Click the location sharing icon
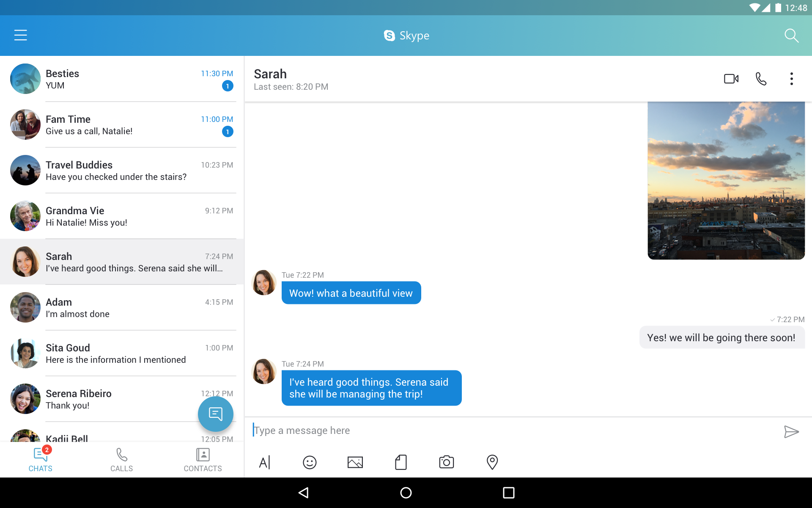 pyautogui.click(x=491, y=462)
